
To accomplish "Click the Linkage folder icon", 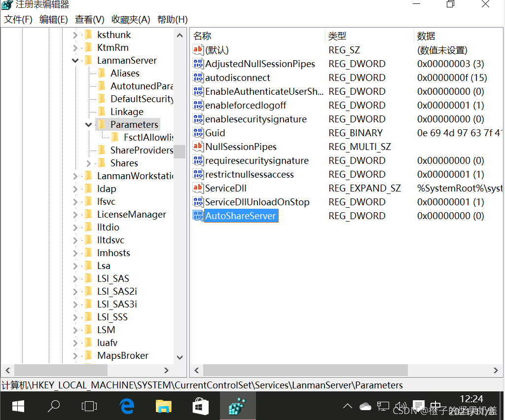I will (102, 112).
